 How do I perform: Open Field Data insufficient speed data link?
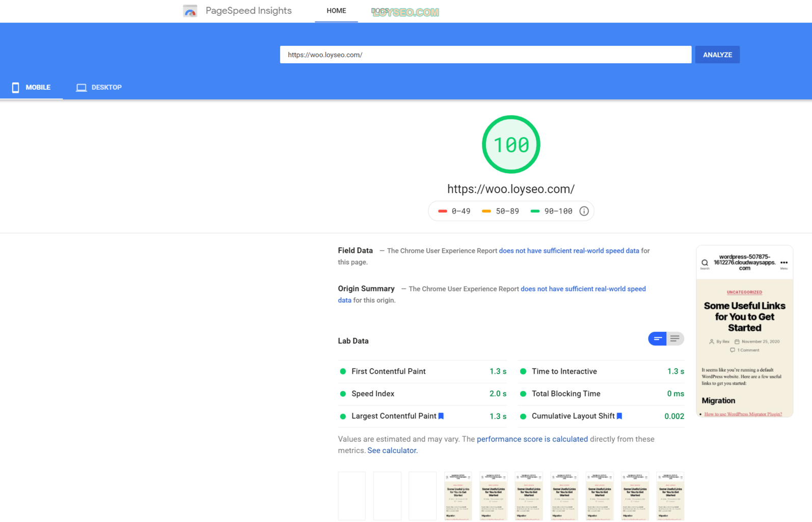[569, 251]
